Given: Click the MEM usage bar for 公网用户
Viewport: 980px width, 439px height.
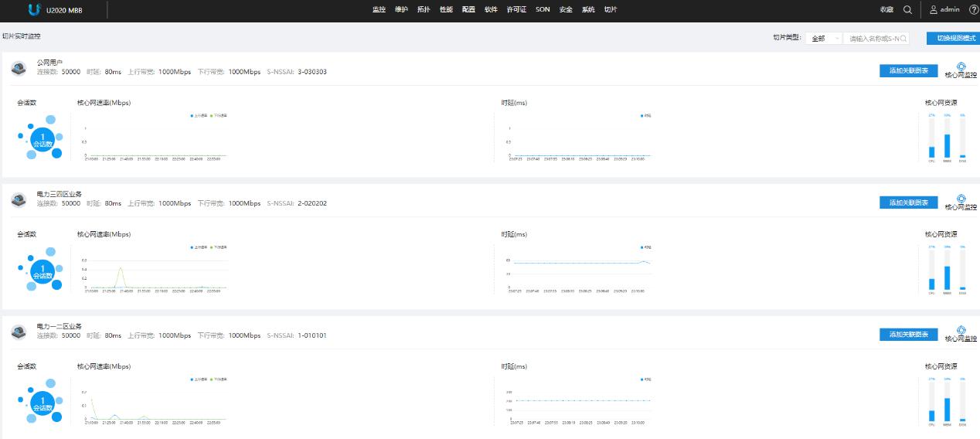Looking at the screenshot, I should 947,145.
